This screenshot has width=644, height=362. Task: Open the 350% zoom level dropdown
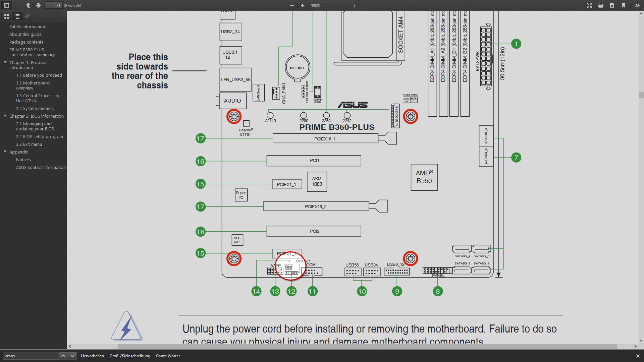pos(333,6)
